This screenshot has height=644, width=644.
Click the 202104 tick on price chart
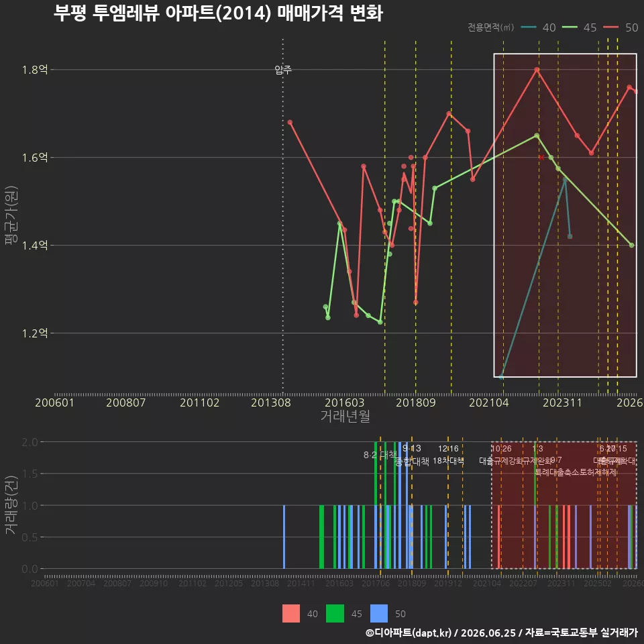489,402
